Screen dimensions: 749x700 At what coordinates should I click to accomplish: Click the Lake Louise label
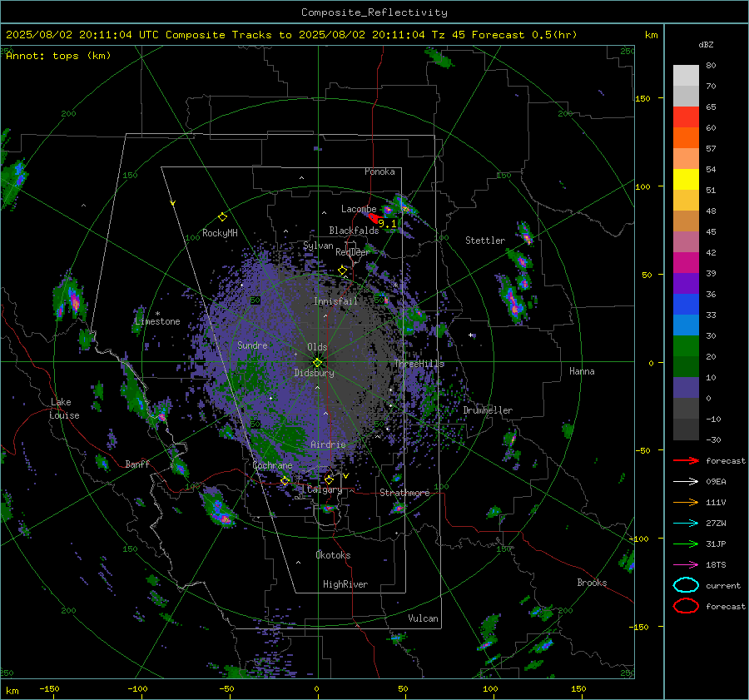click(x=65, y=409)
